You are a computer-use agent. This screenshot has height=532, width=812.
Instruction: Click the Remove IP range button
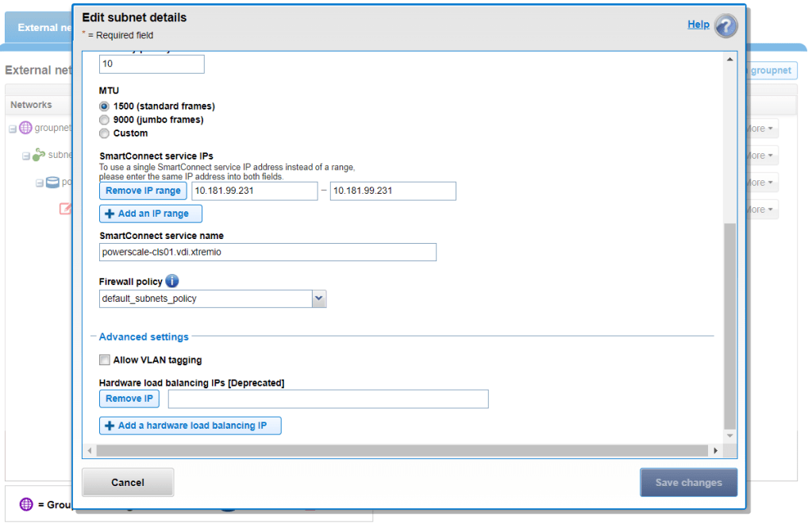(x=143, y=191)
